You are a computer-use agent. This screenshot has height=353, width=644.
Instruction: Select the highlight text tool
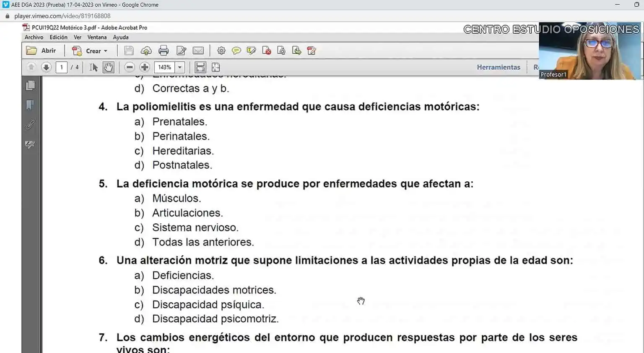point(252,51)
